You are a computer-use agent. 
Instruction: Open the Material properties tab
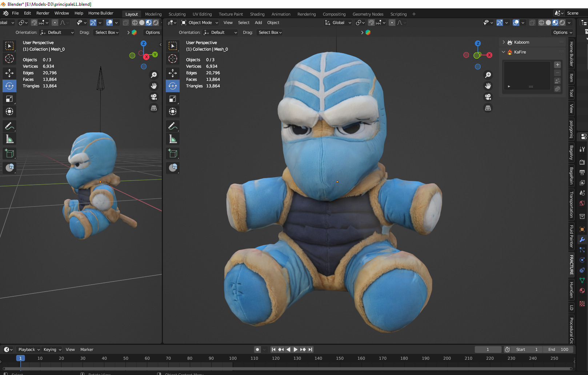(582, 291)
